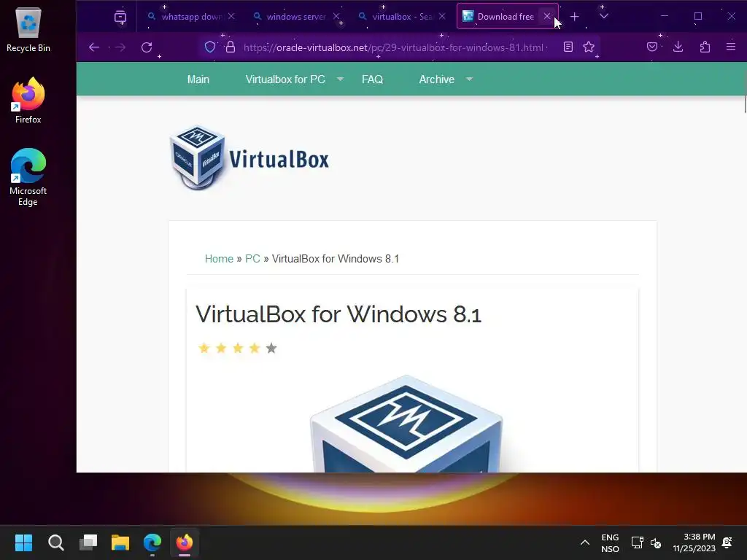Open the muted volume tray icon
747x560 pixels.
tap(656, 542)
